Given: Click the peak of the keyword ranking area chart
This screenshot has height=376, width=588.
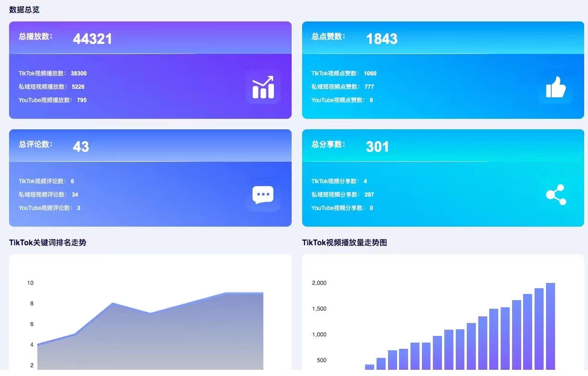Looking at the screenshot, I should tap(244, 293).
